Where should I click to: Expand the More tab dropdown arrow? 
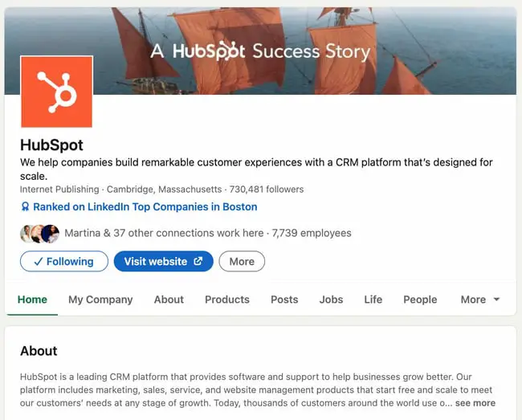tap(496, 300)
